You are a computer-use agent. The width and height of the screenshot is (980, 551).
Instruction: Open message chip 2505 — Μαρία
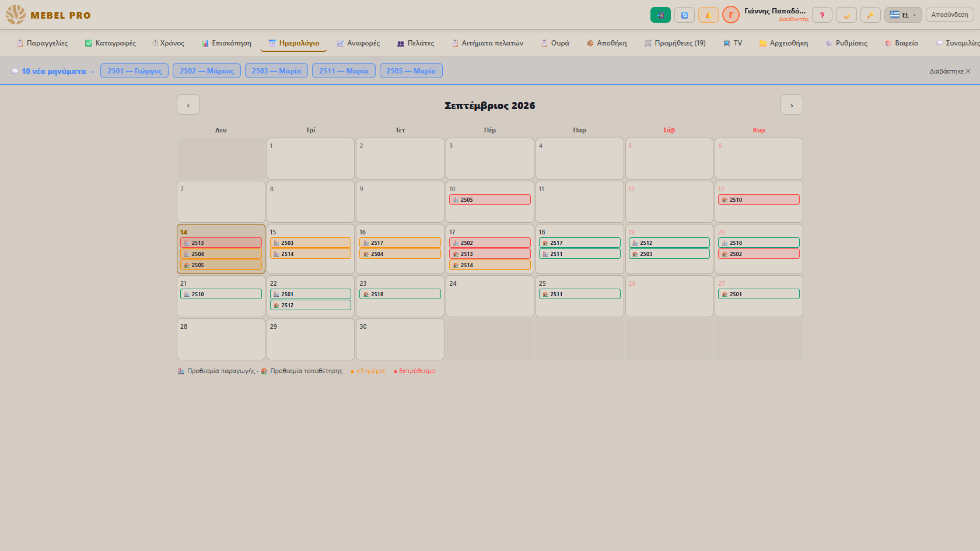(411, 71)
